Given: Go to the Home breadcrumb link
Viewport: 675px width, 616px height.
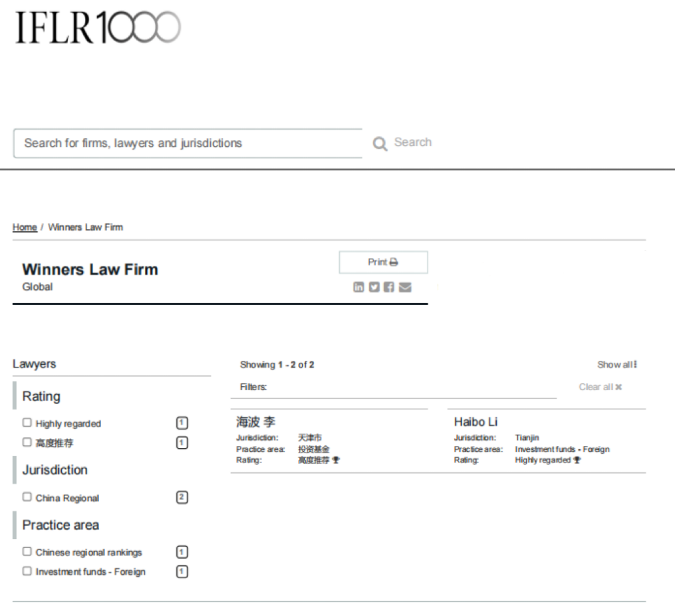Looking at the screenshot, I should 25,227.
